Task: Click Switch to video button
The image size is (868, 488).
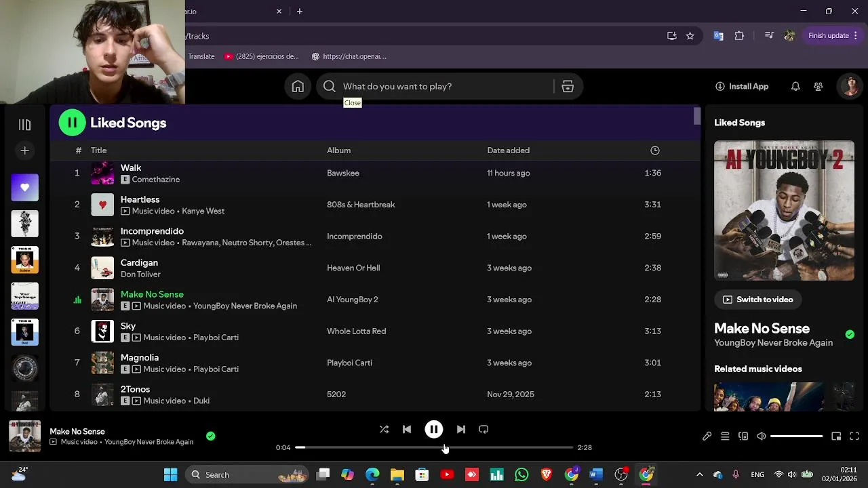Action: click(x=757, y=300)
